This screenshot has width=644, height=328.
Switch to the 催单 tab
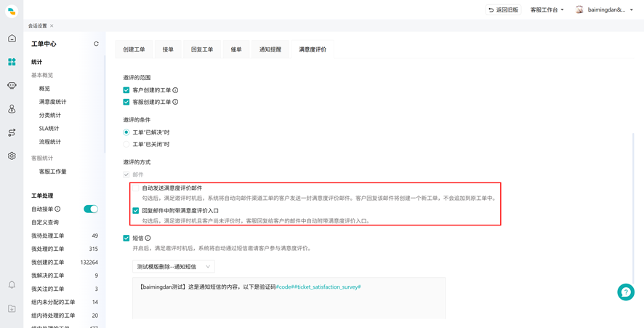tap(236, 49)
